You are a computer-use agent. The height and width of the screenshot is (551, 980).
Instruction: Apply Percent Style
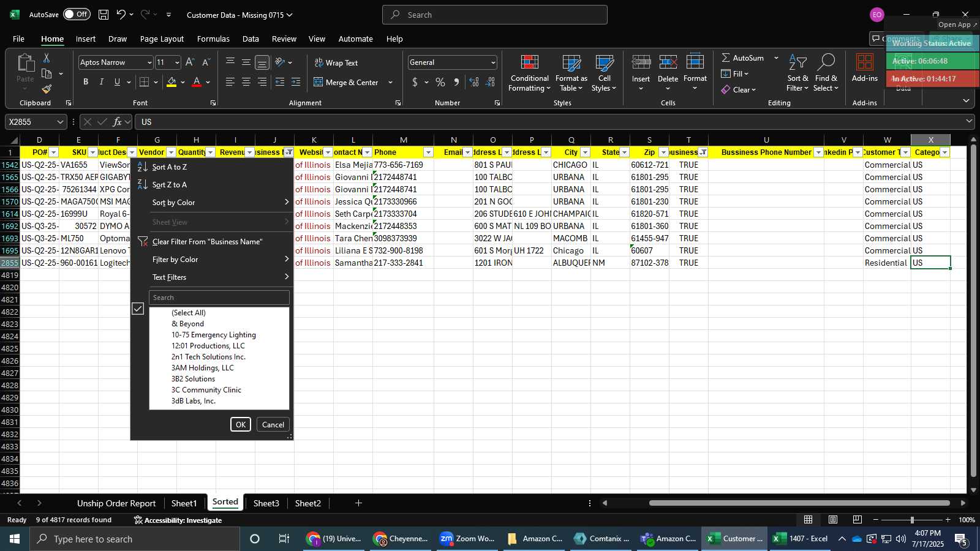(440, 82)
